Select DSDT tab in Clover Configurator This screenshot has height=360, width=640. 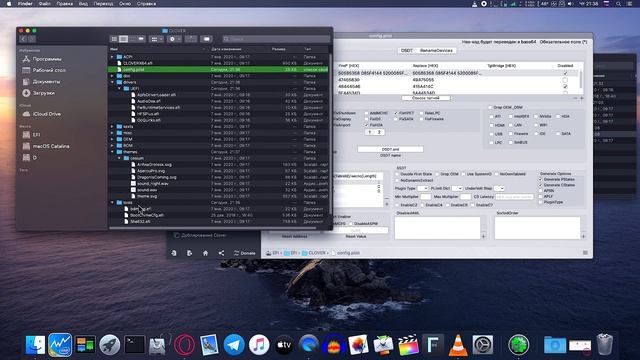(407, 50)
